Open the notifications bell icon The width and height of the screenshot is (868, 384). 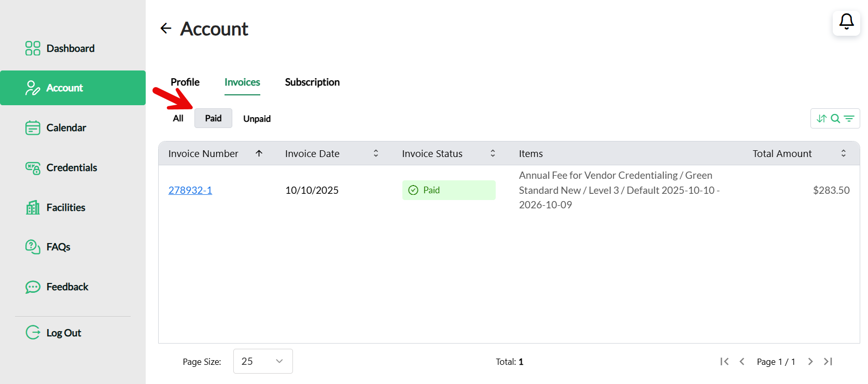[846, 22]
